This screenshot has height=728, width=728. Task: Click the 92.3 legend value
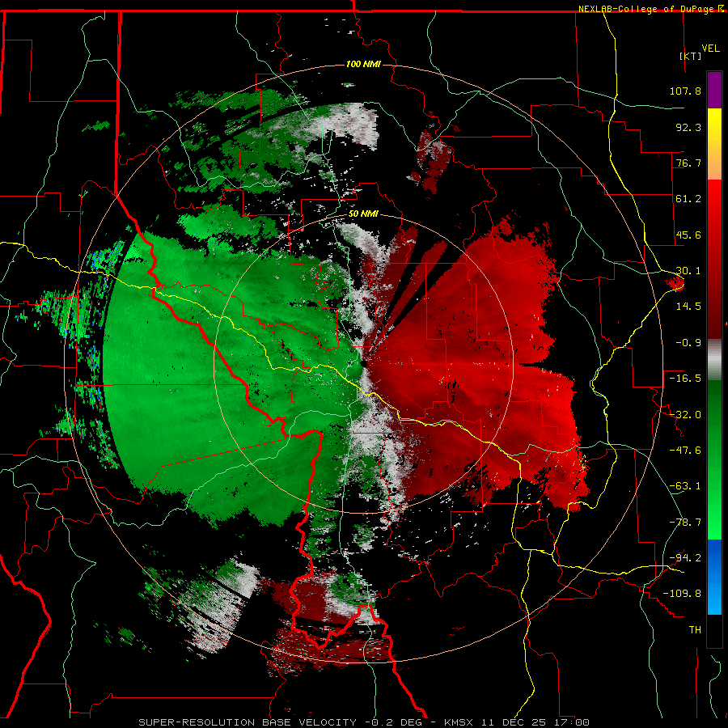pyautogui.click(x=688, y=127)
